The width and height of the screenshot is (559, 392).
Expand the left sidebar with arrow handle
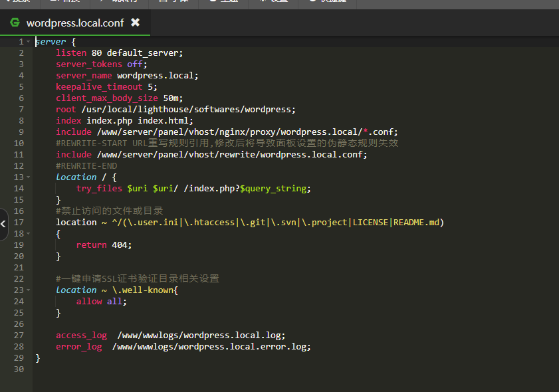point(3,225)
